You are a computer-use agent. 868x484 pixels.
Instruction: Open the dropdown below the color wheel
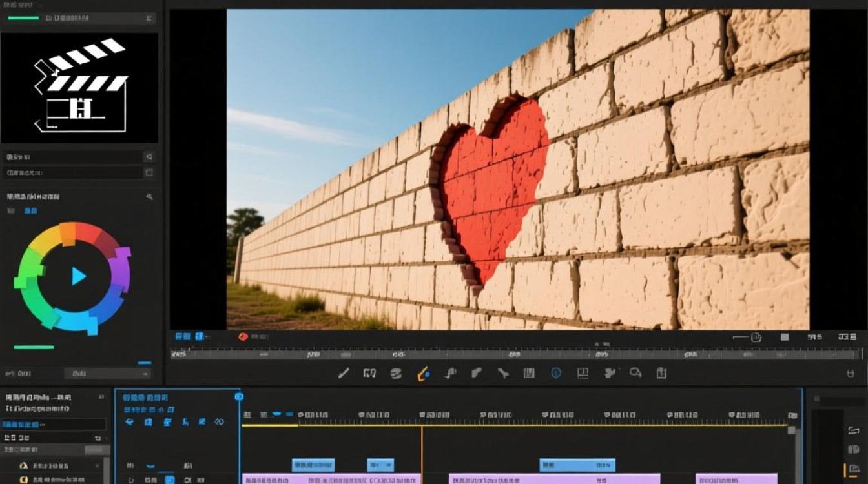108,374
